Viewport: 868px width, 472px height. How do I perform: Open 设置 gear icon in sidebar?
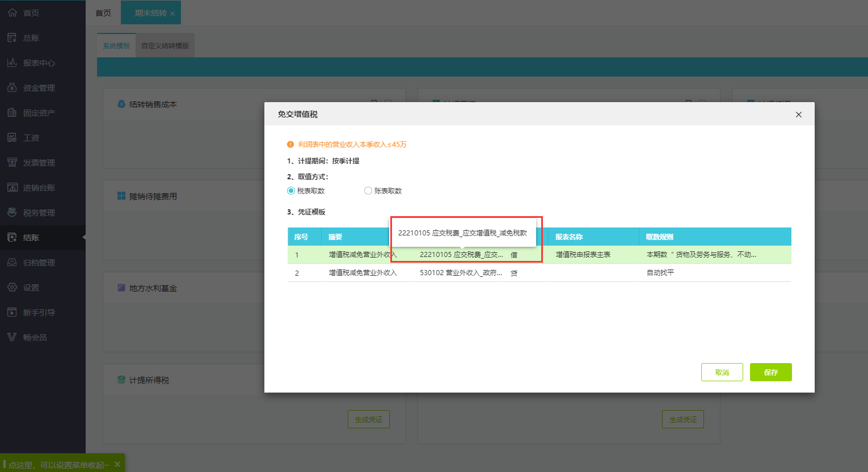click(12, 287)
